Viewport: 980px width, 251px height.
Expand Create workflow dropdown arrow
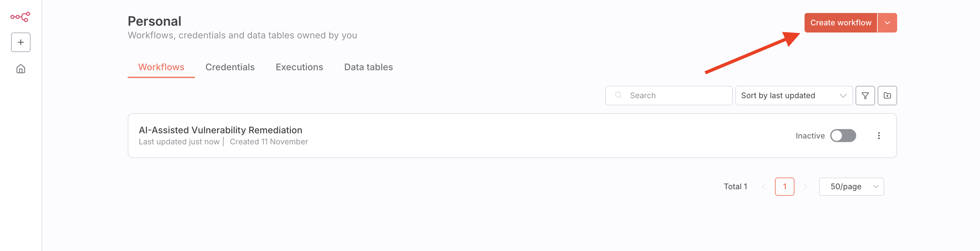point(887,23)
